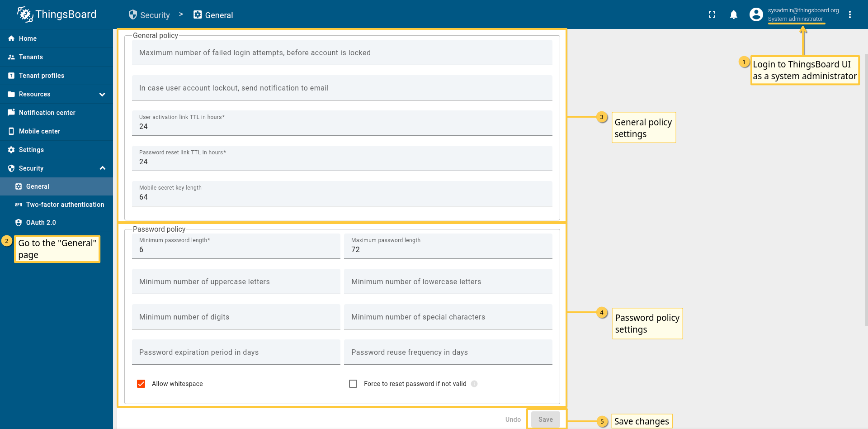Image resolution: width=868 pixels, height=429 pixels.
Task: Collapse the Security menu chevron
Action: (x=102, y=168)
